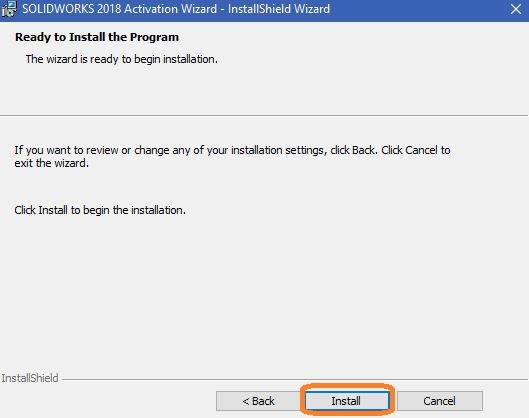Viewport: 529px width, 418px height.
Task: Go to previous step with Back button
Action: click(258, 401)
